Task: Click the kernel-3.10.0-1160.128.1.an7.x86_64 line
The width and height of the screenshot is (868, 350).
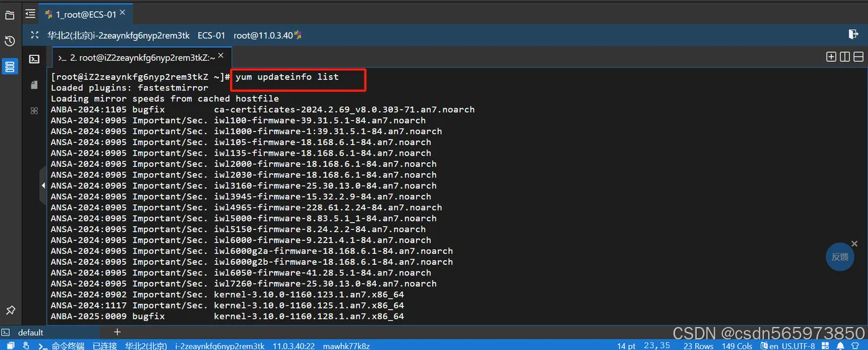Action: pos(228,316)
